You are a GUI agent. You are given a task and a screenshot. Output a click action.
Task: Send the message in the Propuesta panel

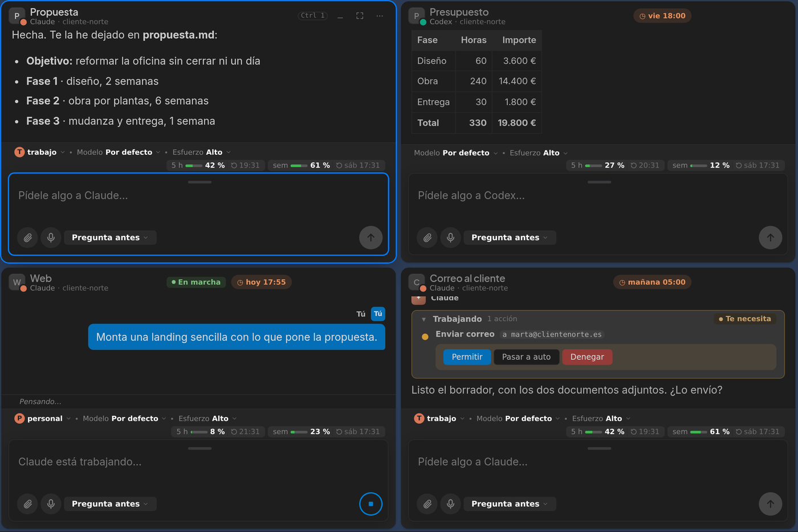click(370, 238)
